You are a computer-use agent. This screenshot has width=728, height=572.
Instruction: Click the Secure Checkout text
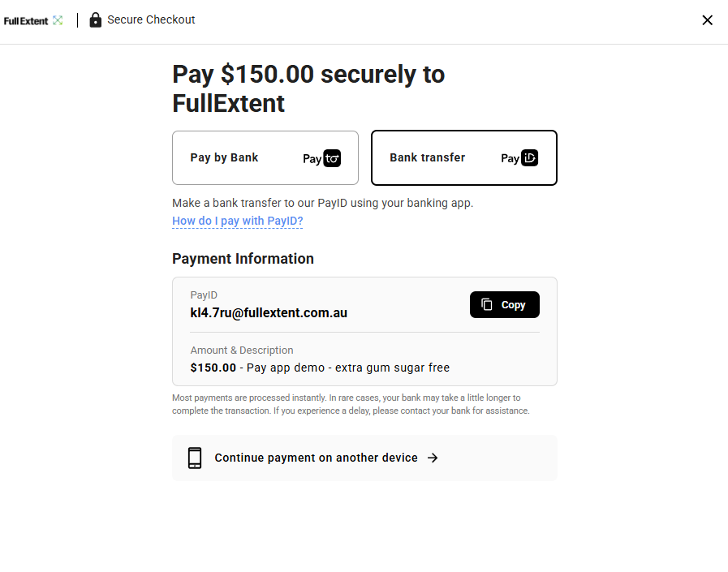click(x=151, y=19)
